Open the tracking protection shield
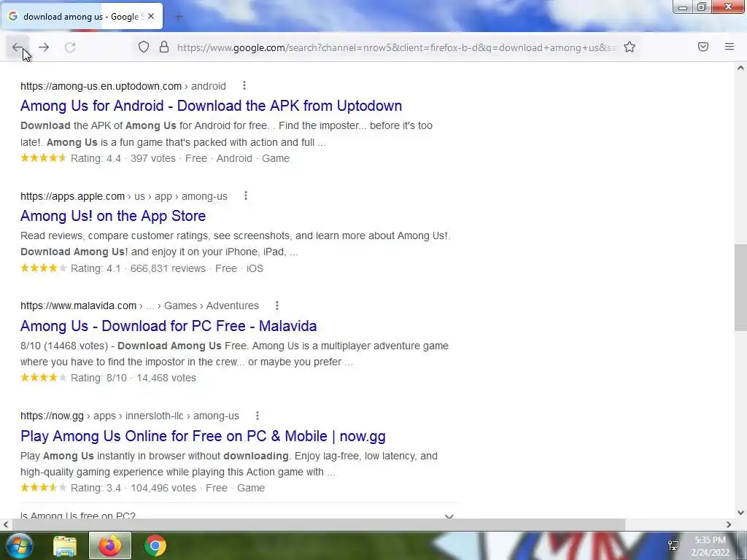Screen dimensions: 747x560 click(144, 47)
